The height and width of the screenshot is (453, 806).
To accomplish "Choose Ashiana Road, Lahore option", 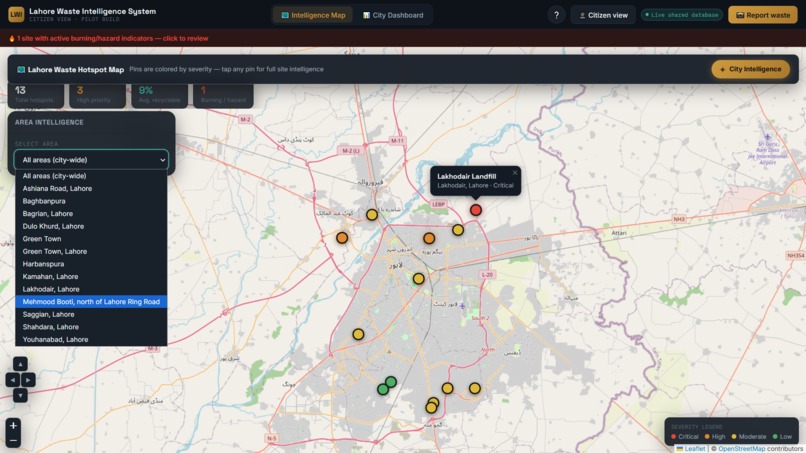I will coord(91,189).
